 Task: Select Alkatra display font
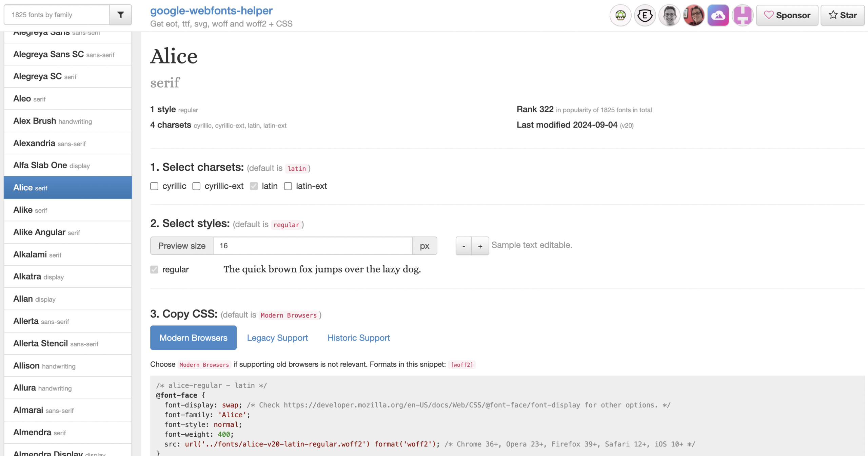pos(68,277)
